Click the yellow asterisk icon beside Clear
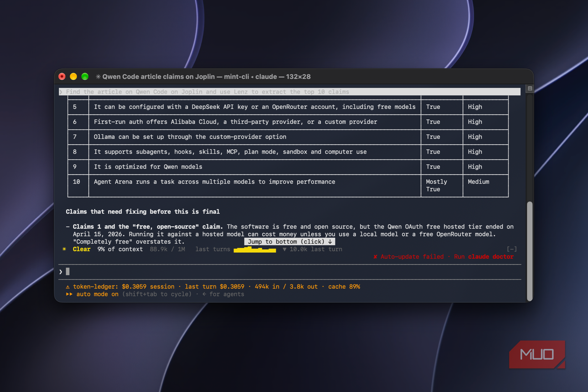This screenshot has width=588, height=392. point(64,249)
